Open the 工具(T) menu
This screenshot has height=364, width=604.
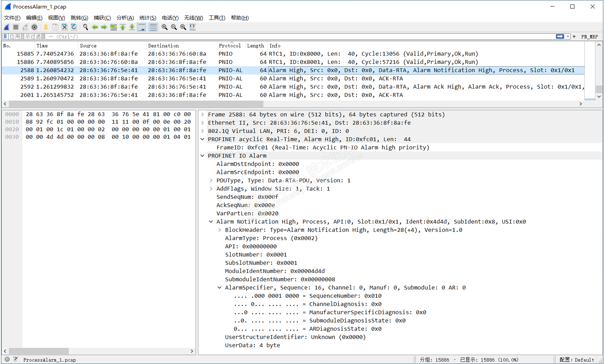[217, 18]
